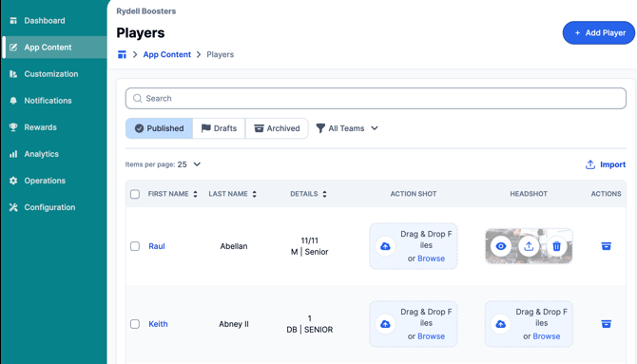The height and width of the screenshot is (364, 637).
Task: Sort the table by the Last Name column
Action: click(x=232, y=194)
